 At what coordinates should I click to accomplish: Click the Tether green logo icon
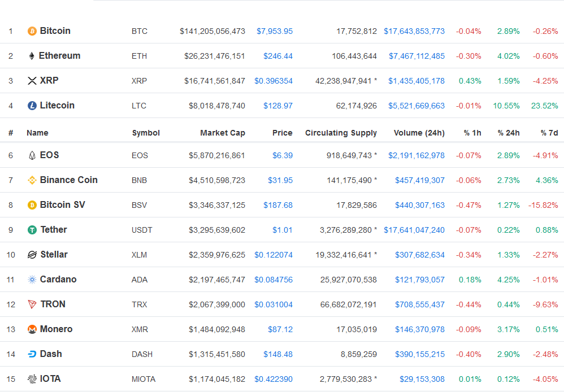pyautogui.click(x=32, y=229)
